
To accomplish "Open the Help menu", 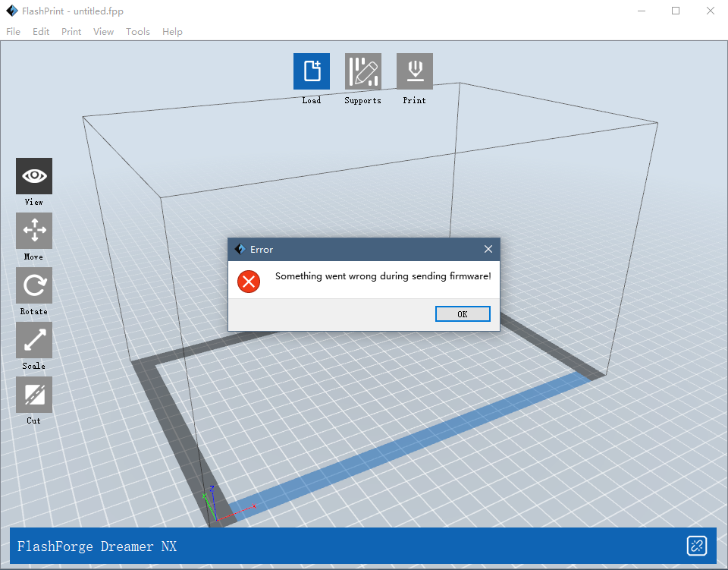I will click(172, 32).
